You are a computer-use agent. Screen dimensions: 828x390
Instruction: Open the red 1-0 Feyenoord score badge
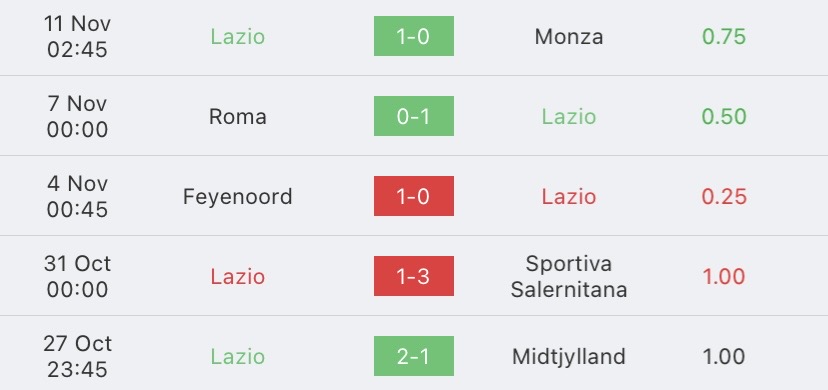(x=413, y=196)
